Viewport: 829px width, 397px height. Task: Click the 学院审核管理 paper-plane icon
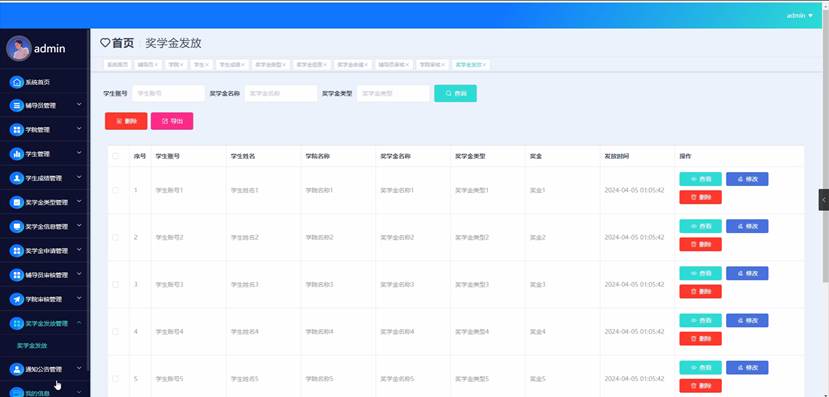tap(17, 299)
